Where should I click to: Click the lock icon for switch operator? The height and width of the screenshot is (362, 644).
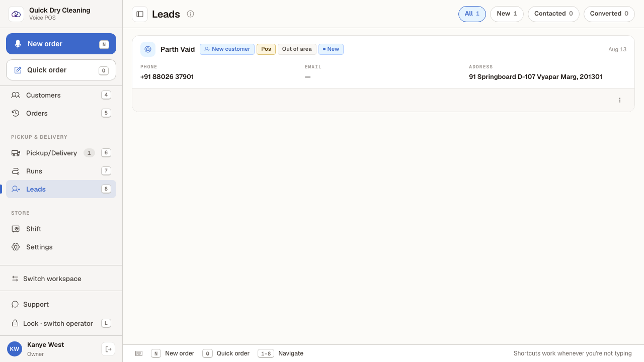[15, 323]
